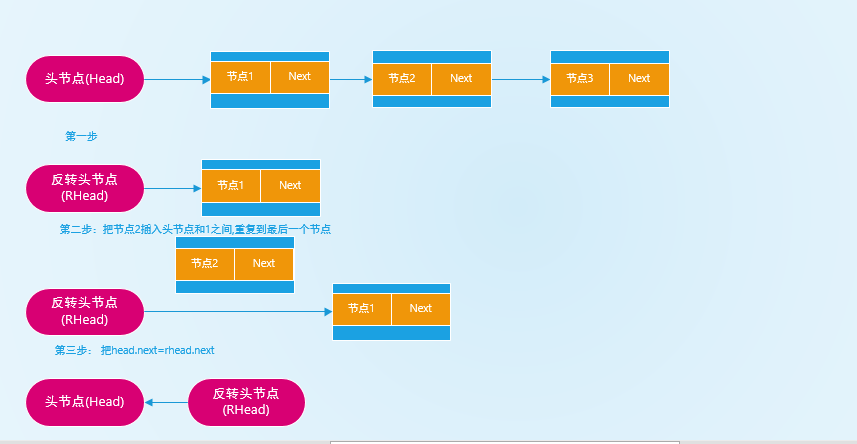Image resolution: width=857 pixels, height=444 pixels.
Task: Click 节点1 cell just above the 第二步 caption
Action: click(231, 186)
